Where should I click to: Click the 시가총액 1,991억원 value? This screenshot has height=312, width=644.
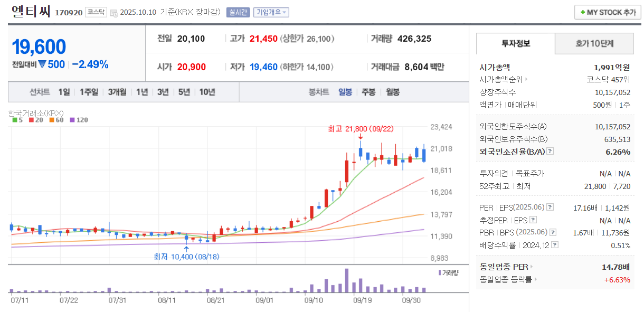[x=612, y=67]
